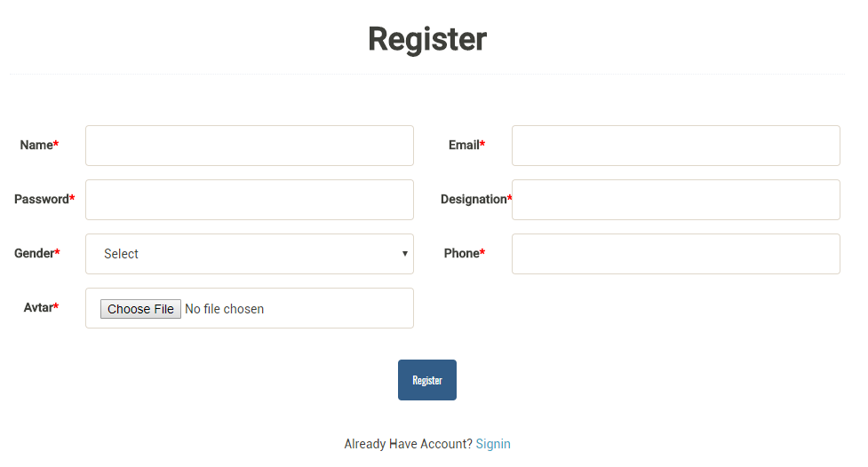The height and width of the screenshot is (467, 868).
Task: Focus the Phone number field
Action: pos(675,254)
